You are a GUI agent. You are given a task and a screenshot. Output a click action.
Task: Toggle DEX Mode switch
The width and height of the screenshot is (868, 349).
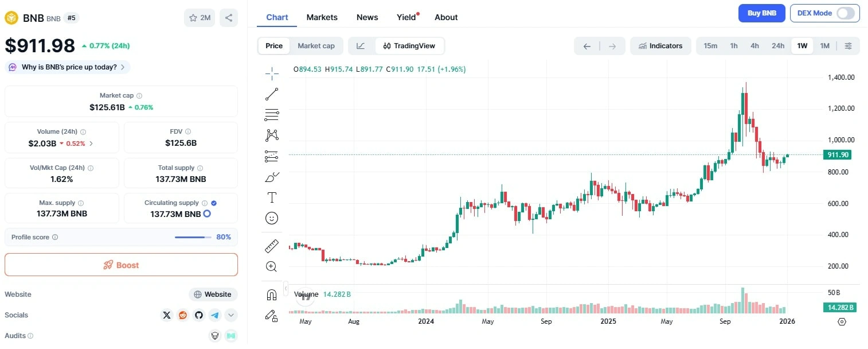click(846, 13)
